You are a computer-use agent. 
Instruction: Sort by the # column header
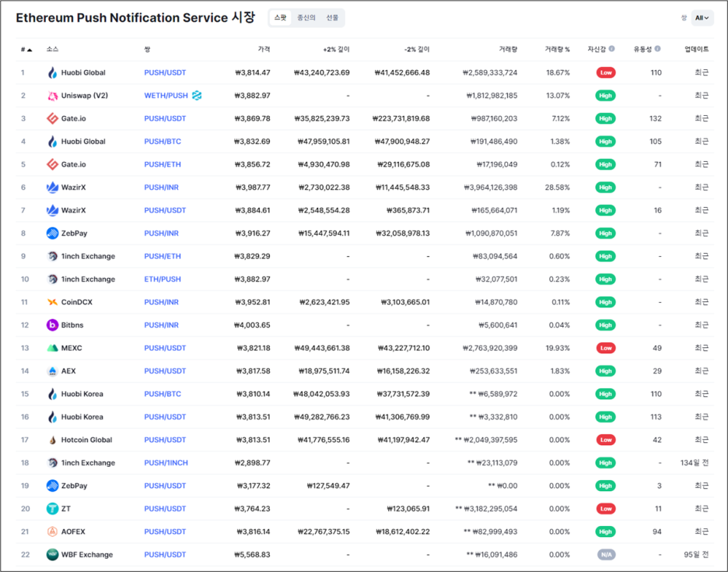click(26, 49)
